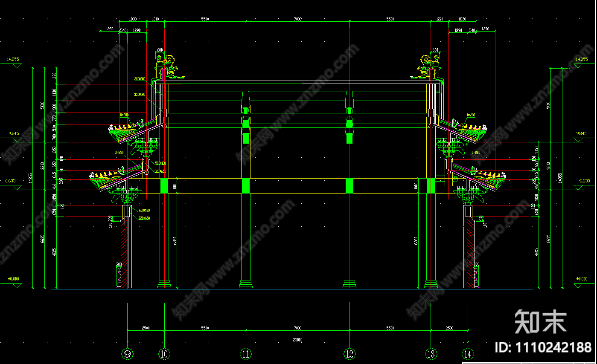
Task: Click the 6.635 elevation label on left
Action: pyautogui.click(x=10, y=181)
